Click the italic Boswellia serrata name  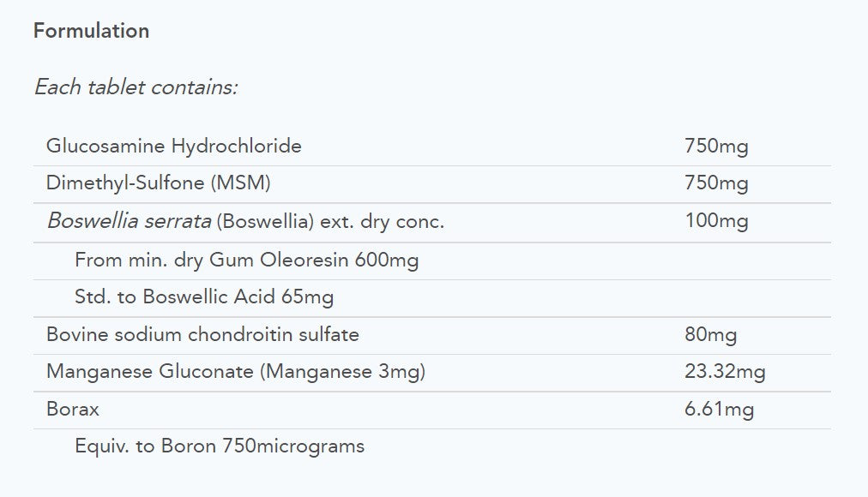tap(129, 221)
